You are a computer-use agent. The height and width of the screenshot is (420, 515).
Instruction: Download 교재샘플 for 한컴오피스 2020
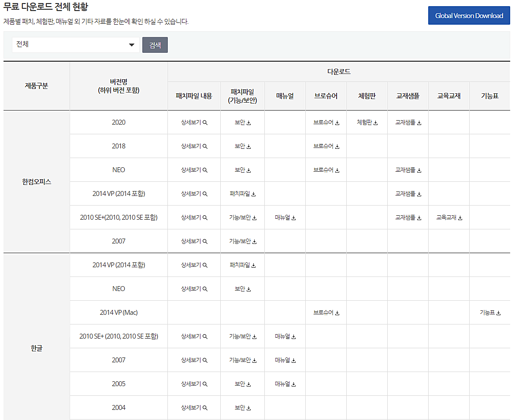tap(408, 122)
